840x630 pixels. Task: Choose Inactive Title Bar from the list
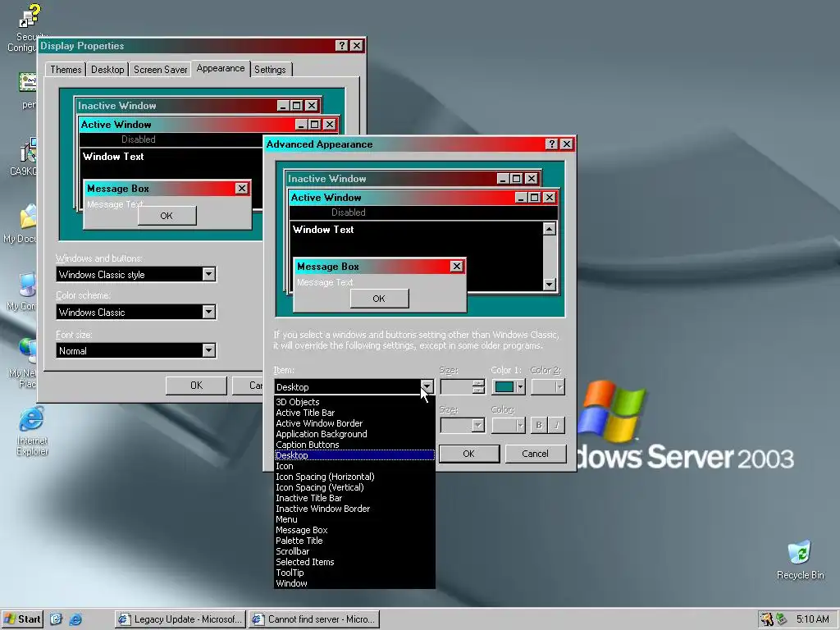coord(354,498)
